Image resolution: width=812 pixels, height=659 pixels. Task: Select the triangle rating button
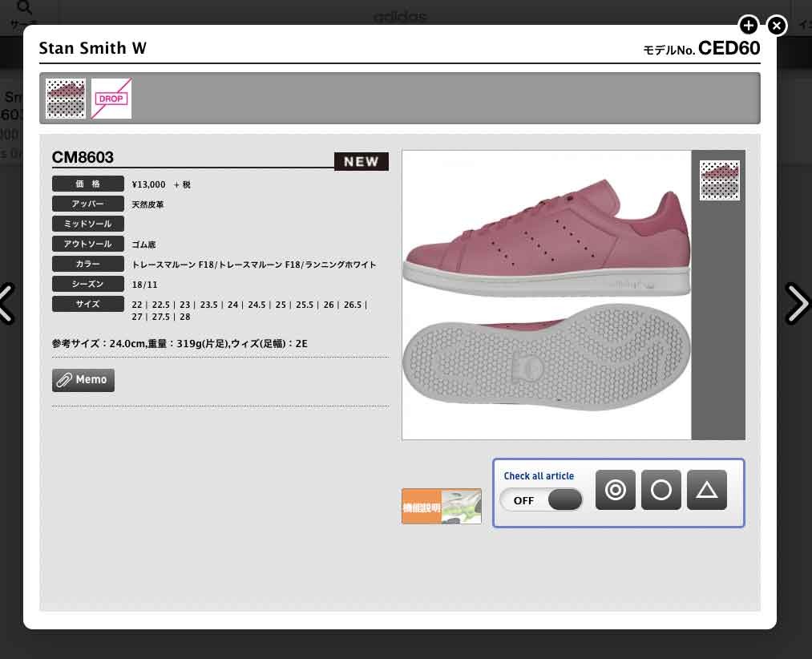[x=706, y=490]
